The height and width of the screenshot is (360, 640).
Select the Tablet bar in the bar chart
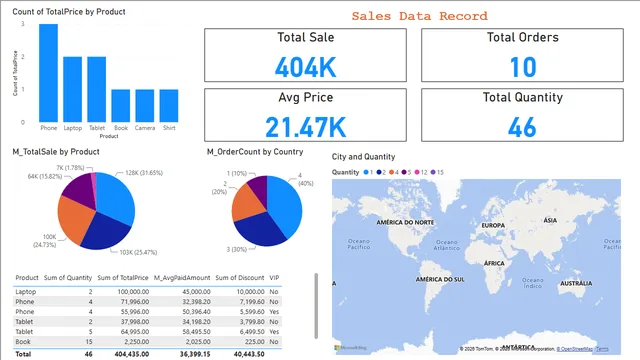point(96,89)
